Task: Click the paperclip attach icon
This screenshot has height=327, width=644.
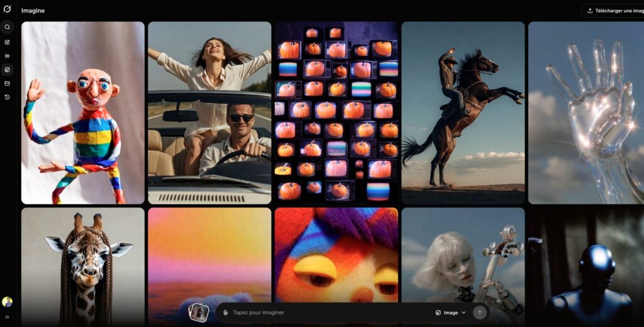Action: pos(225,313)
